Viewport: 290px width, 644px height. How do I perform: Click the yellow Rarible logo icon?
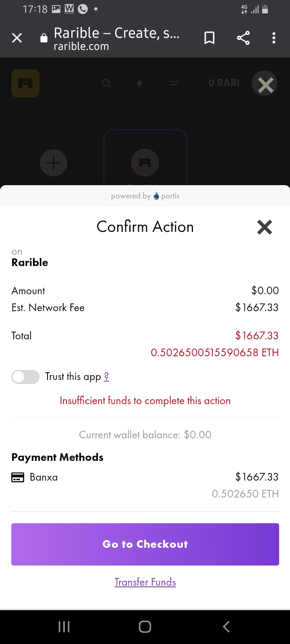pos(25,83)
